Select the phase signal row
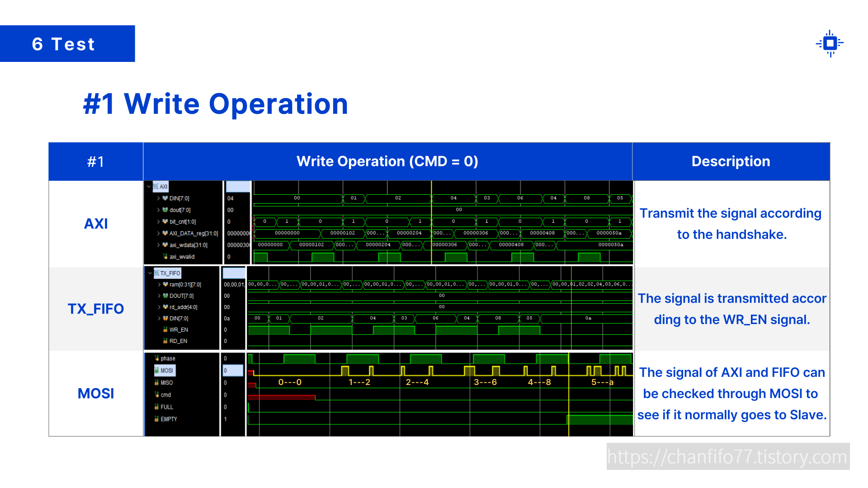This screenshot has height=488, width=868. point(168,358)
